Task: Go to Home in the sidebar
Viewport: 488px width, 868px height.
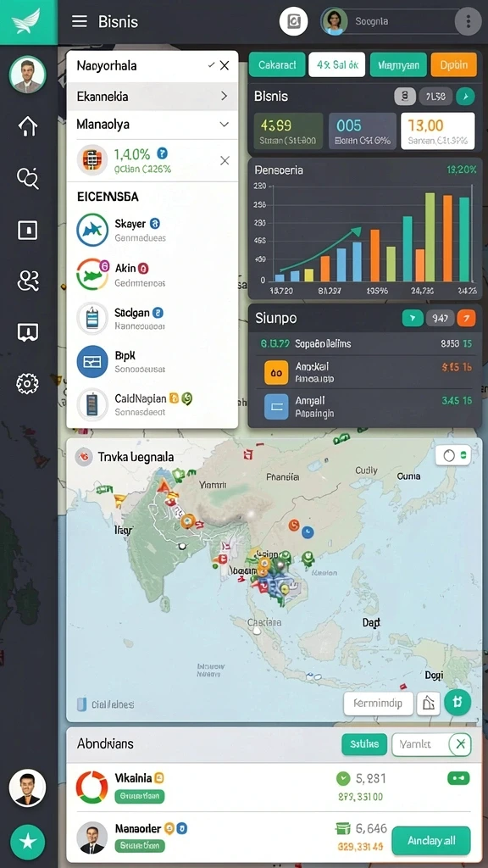Action: coord(28,126)
